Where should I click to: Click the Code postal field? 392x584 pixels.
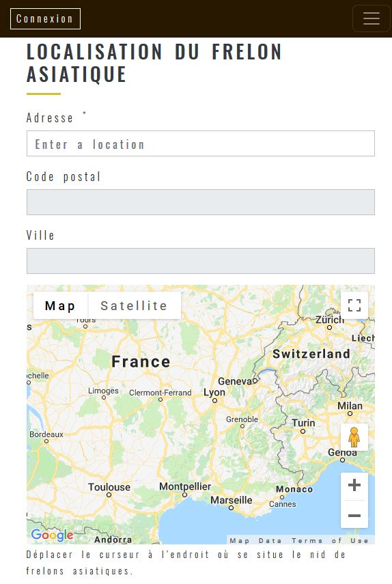pyautogui.click(x=201, y=202)
